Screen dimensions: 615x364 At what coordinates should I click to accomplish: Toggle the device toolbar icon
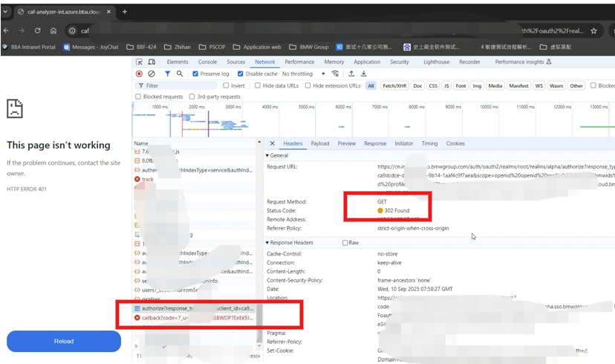(152, 62)
